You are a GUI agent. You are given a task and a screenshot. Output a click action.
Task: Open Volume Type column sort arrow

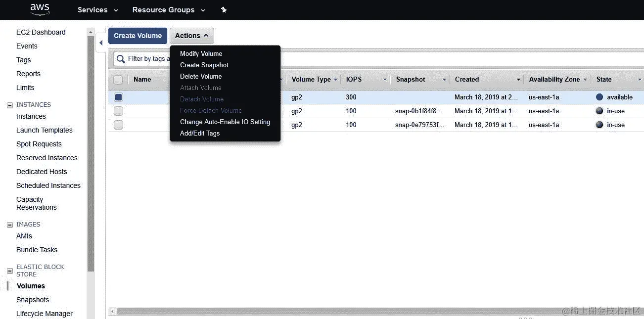coord(336,80)
